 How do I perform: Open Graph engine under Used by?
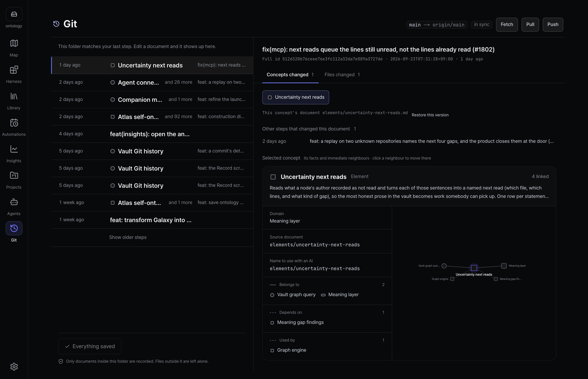(x=288, y=350)
